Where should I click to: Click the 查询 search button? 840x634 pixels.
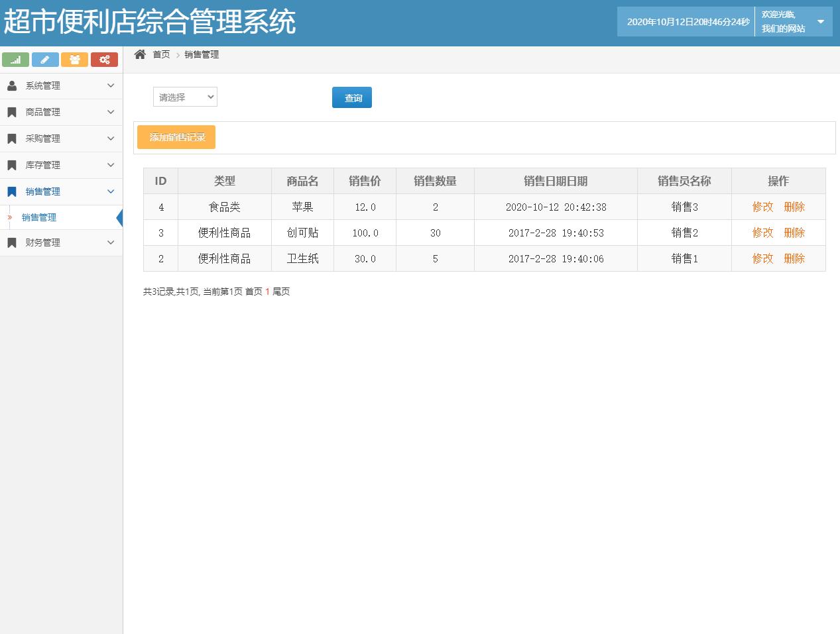coord(351,97)
